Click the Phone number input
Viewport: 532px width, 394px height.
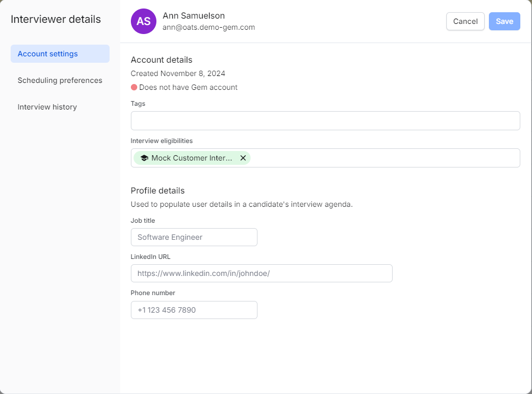click(194, 310)
